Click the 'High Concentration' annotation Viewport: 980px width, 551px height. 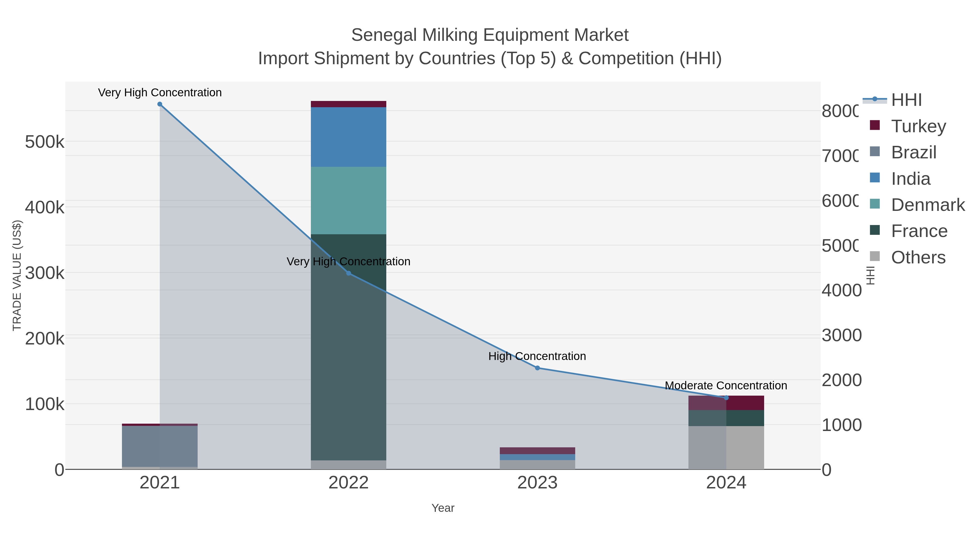pyautogui.click(x=537, y=356)
